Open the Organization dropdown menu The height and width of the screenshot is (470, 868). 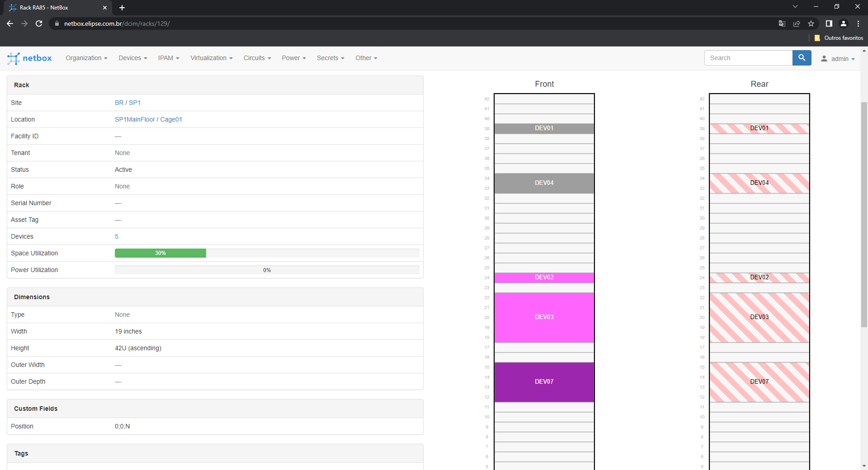[x=86, y=58]
